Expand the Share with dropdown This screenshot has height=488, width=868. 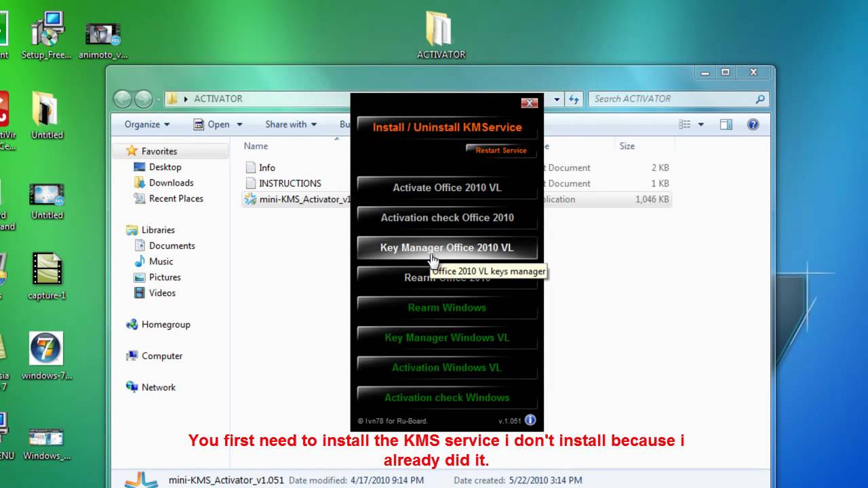tap(291, 125)
